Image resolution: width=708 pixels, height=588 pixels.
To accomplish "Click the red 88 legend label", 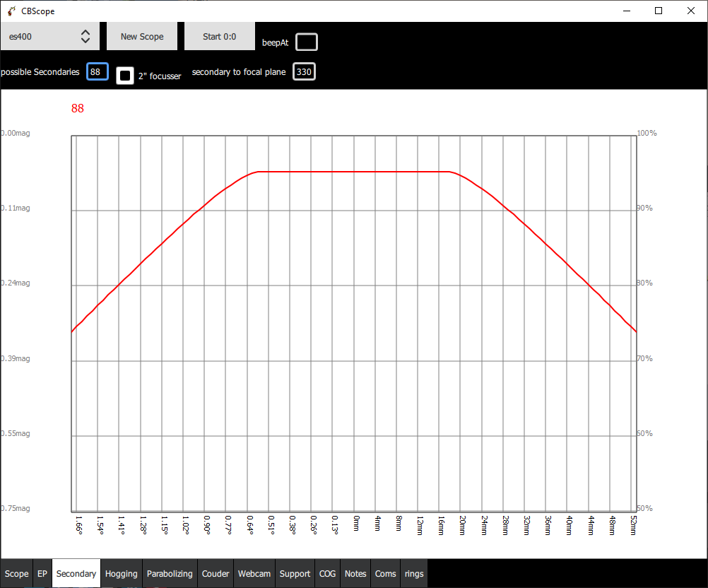I will pyautogui.click(x=78, y=108).
